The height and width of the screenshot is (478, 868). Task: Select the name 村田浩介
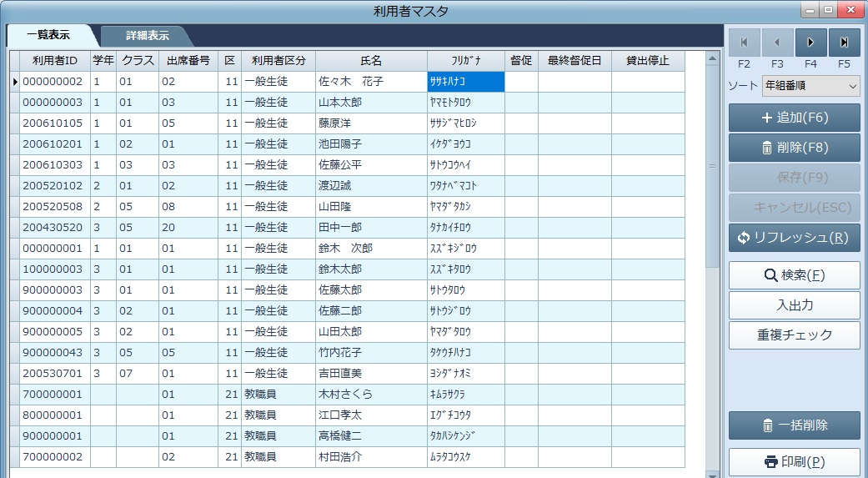click(x=371, y=457)
